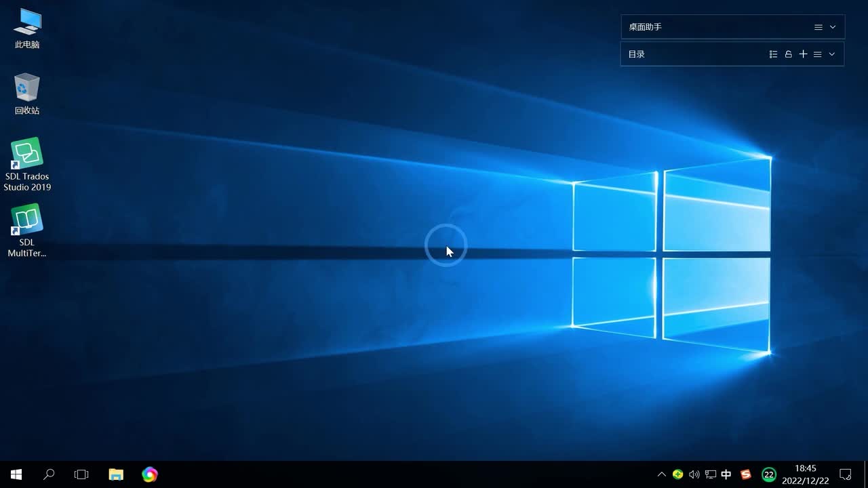Select SDL Trados Studio 2019 shortcut
The height and width of the screenshot is (488, 868).
[27, 165]
